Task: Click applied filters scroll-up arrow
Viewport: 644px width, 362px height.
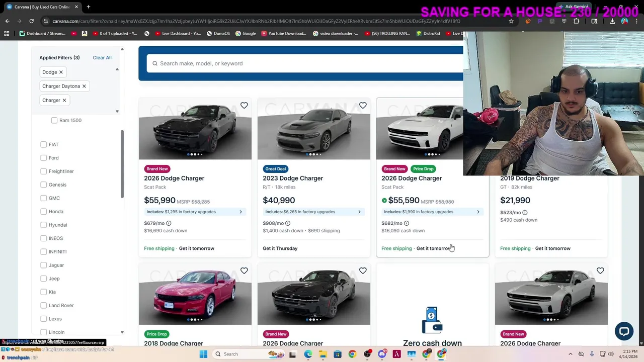Action: tap(117, 69)
